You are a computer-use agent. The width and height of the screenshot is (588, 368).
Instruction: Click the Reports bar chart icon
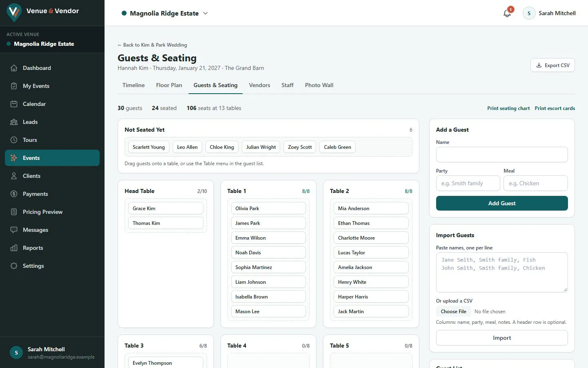point(14,248)
